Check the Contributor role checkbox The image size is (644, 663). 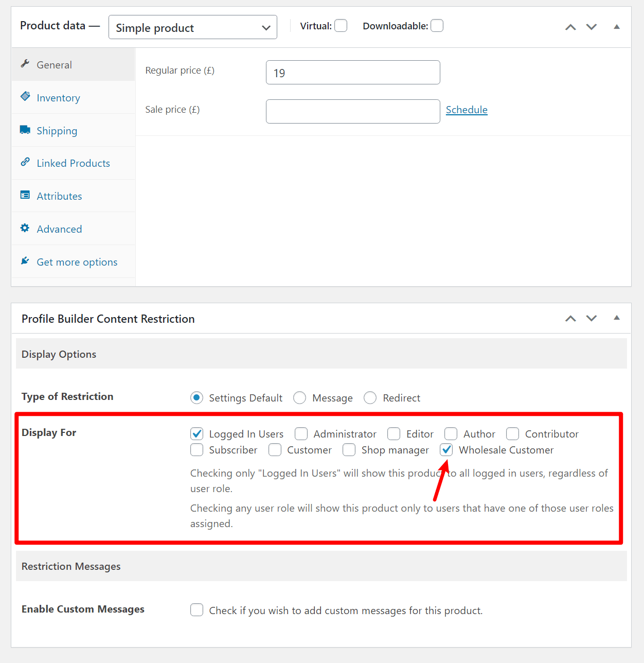(513, 434)
